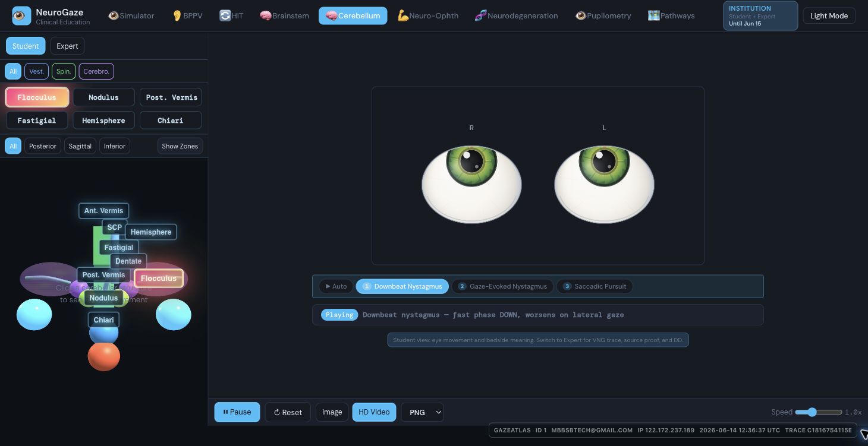
Task: Click the orange sphere in the 3D model
Action: 104,356
